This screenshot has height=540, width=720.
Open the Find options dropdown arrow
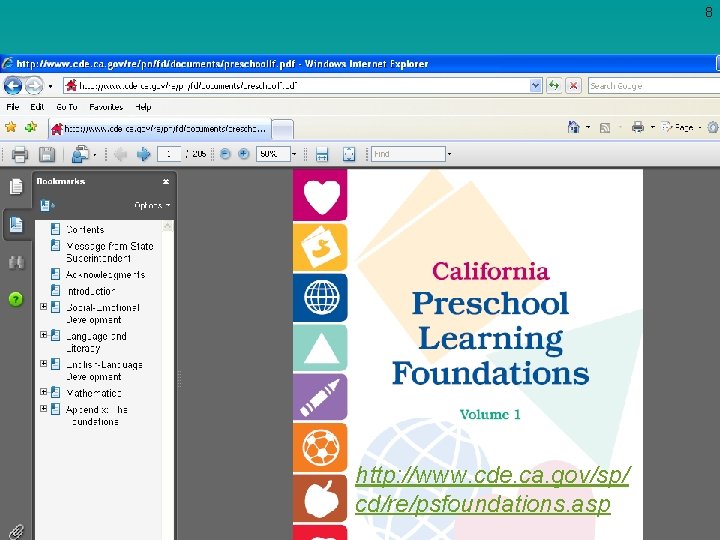[x=449, y=154]
